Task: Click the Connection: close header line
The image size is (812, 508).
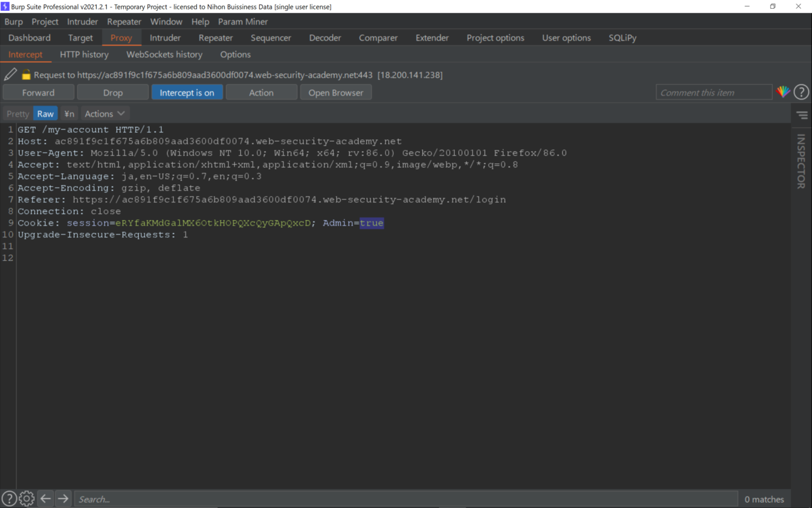Action: pyautogui.click(x=69, y=211)
